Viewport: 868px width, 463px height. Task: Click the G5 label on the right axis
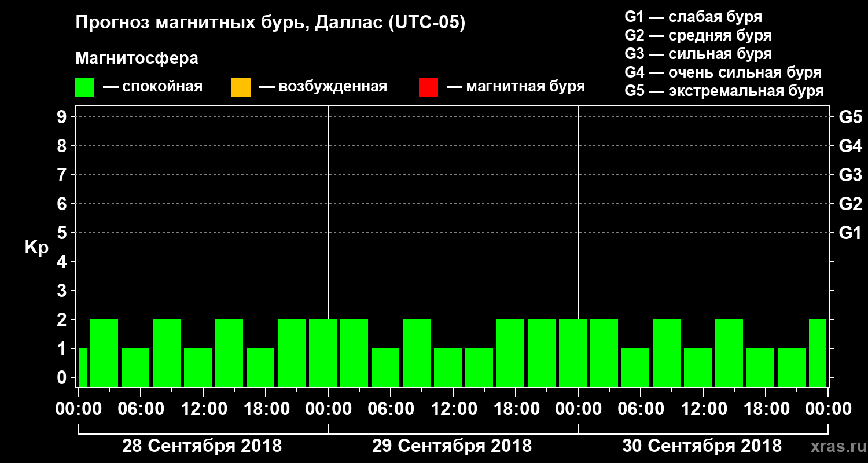850,117
